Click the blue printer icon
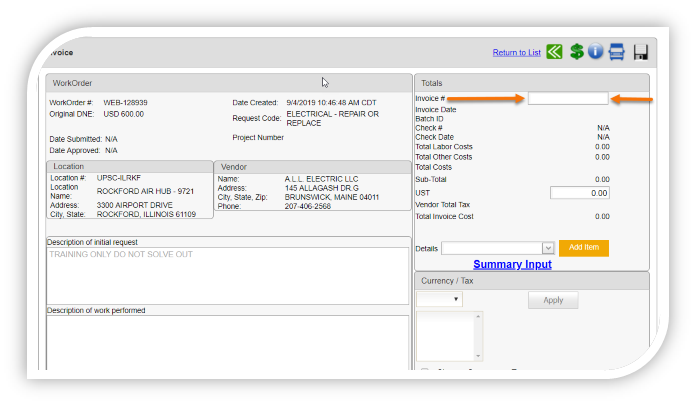Image resolution: width=696 pixels, height=406 pixels. tap(618, 52)
